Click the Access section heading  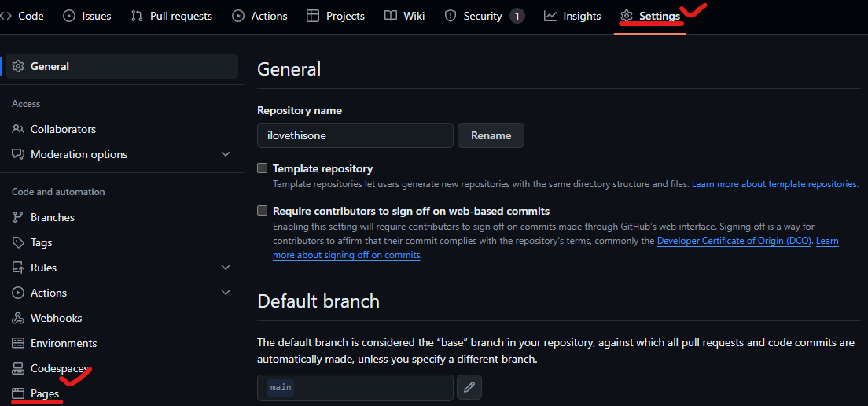pyautogui.click(x=26, y=104)
